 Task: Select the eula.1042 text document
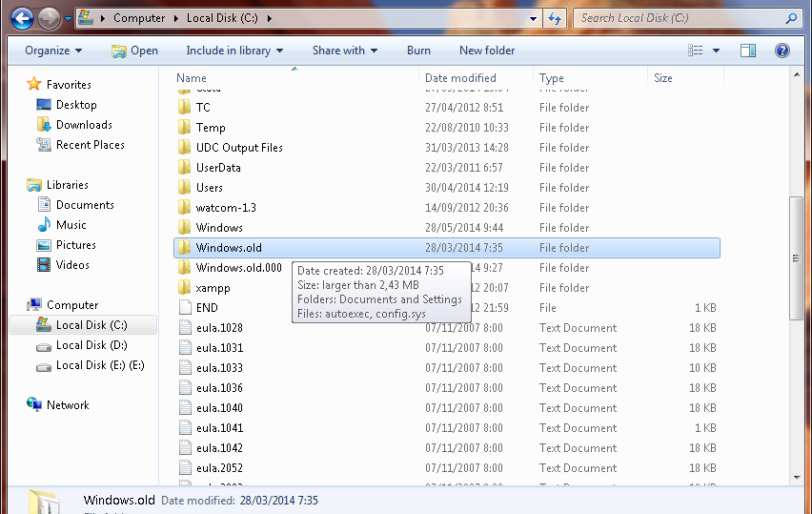(x=219, y=448)
